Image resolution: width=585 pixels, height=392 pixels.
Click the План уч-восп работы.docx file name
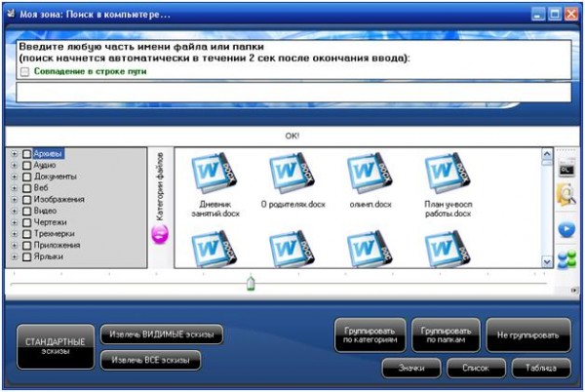pos(448,209)
